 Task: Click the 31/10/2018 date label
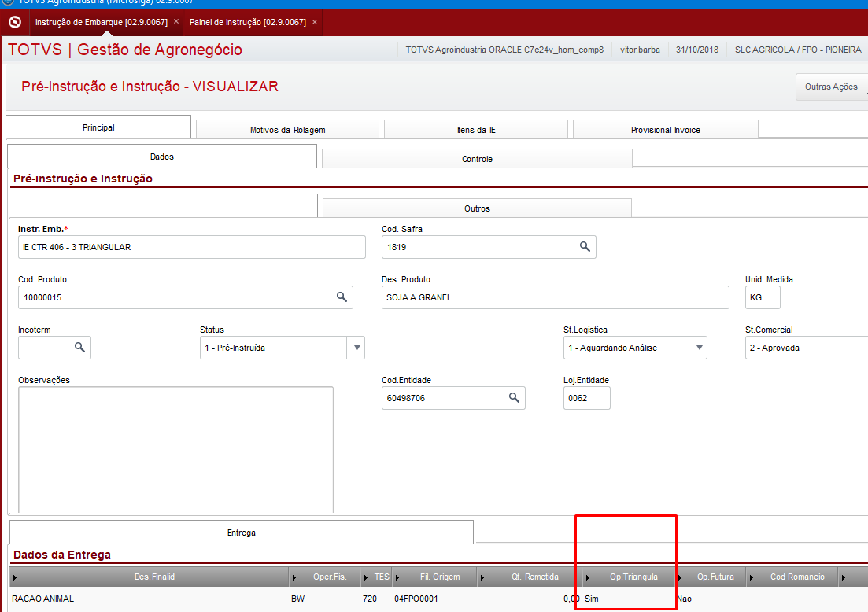coord(697,50)
